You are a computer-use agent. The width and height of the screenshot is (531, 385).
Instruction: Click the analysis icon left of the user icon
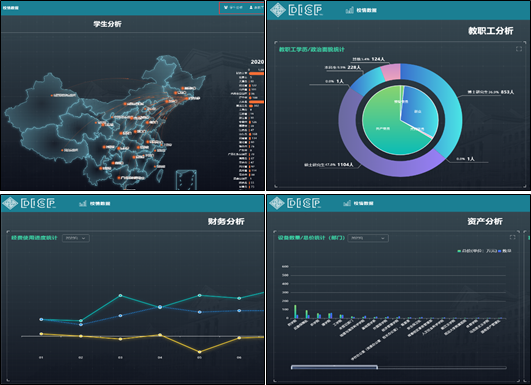226,7
